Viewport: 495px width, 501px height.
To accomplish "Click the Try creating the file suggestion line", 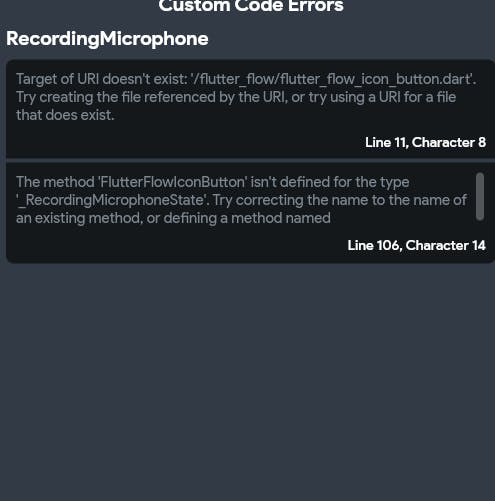I will coord(235,97).
